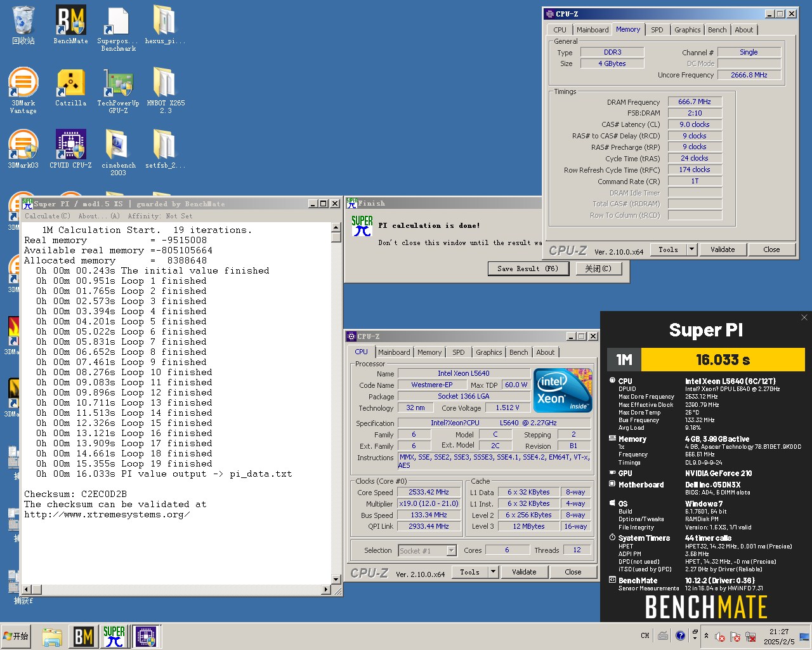
Task: Open the Graphics tab in the CPU-Z Processor window
Action: tap(488, 352)
